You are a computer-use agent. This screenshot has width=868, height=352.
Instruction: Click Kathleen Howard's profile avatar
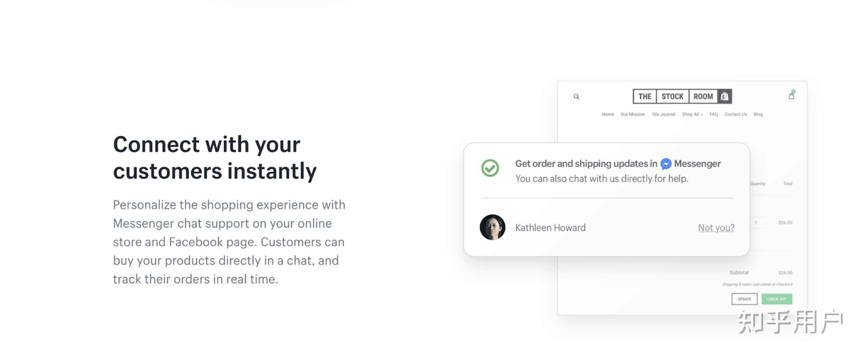point(492,227)
